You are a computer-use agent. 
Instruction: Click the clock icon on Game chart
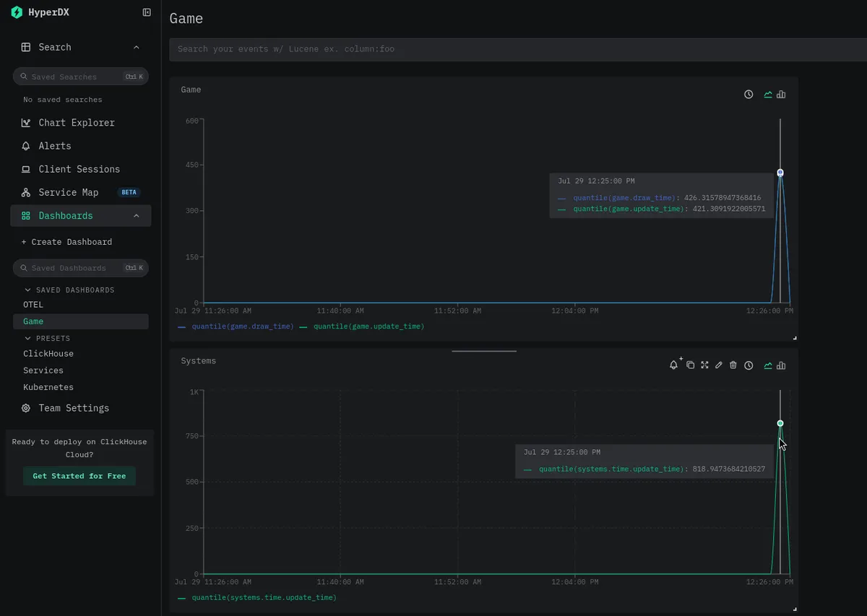(749, 95)
